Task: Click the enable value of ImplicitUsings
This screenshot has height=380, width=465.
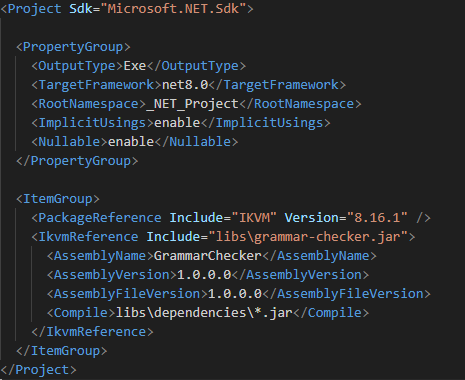Action: tap(177, 123)
